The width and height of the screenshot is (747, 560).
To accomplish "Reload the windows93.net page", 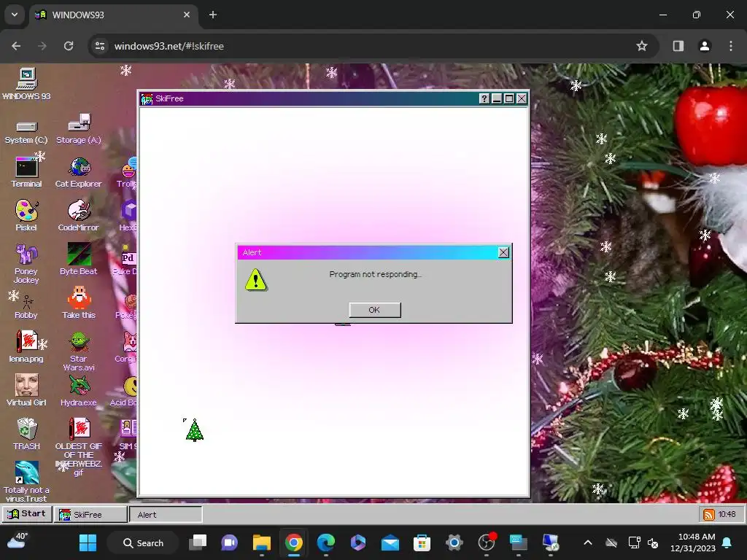I will pos(69,46).
